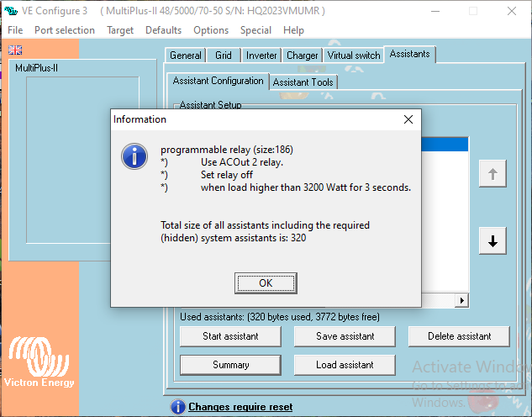Open the File menu
The image size is (532, 417).
(x=15, y=30)
